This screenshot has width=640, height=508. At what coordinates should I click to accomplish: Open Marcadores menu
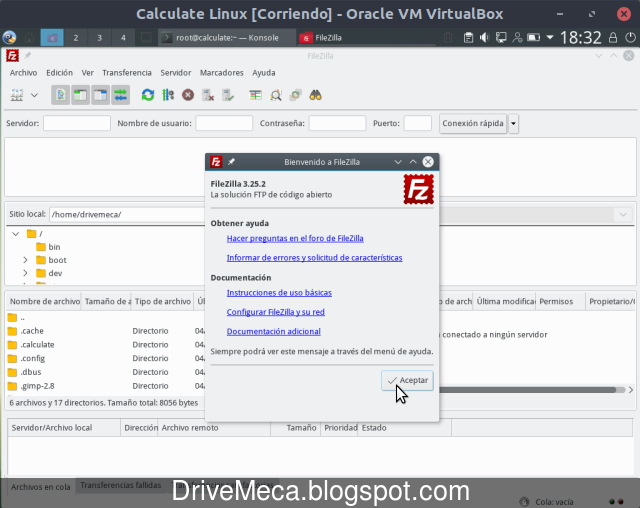pos(222,73)
